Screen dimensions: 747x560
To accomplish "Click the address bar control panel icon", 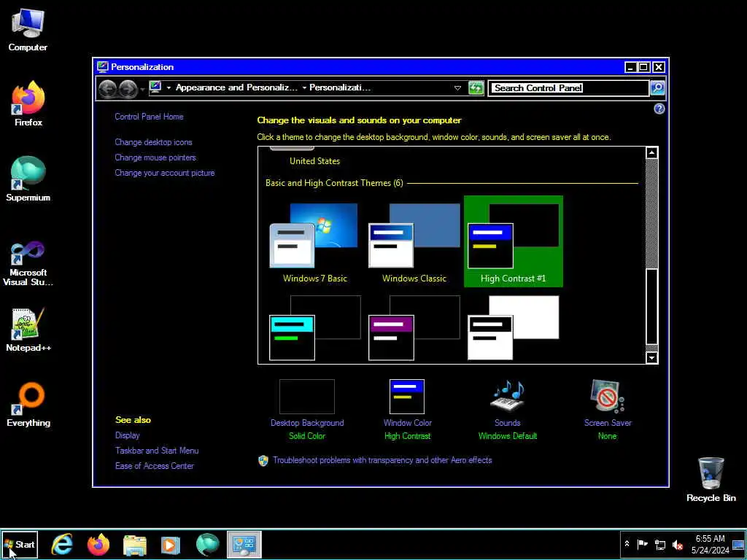I will (155, 87).
